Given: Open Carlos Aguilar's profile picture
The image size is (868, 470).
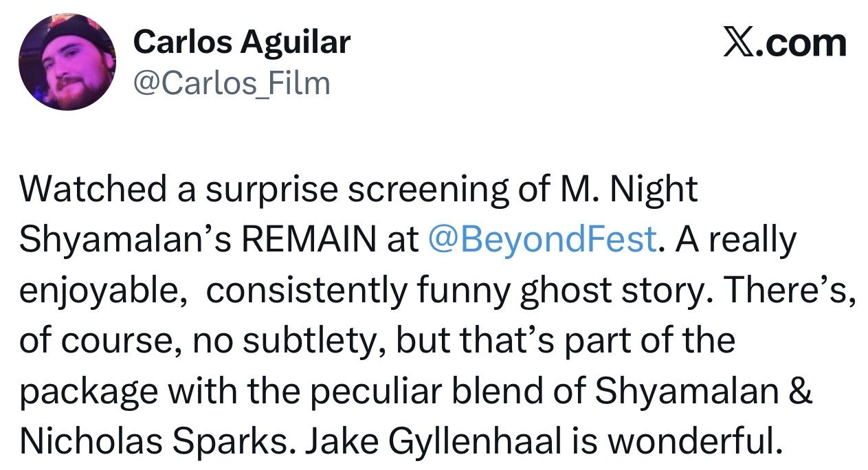Looking at the screenshot, I should (x=67, y=63).
